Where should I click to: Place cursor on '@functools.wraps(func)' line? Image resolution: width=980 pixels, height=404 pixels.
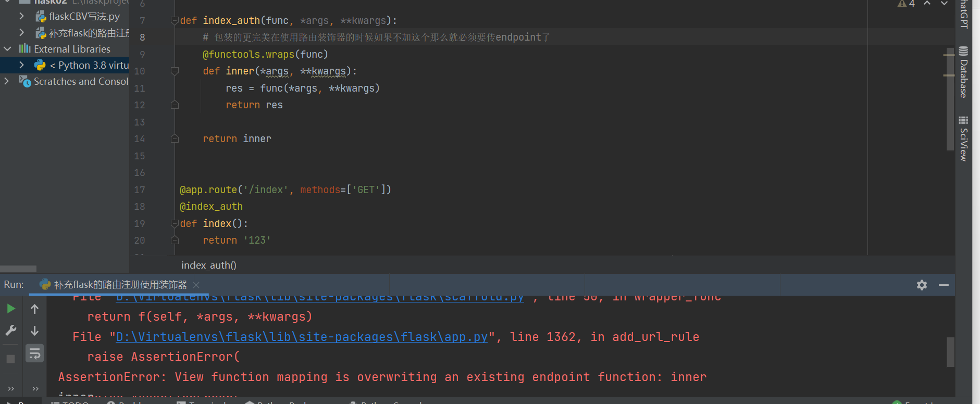click(265, 54)
